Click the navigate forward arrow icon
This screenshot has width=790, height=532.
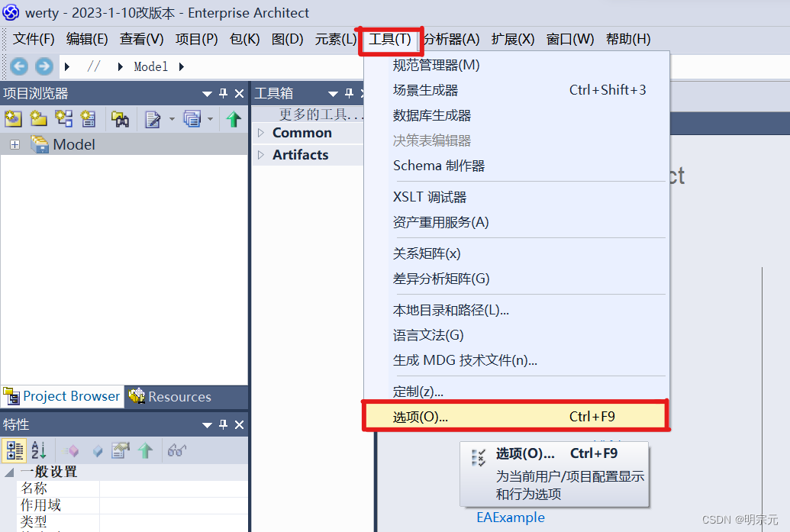[x=44, y=66]
